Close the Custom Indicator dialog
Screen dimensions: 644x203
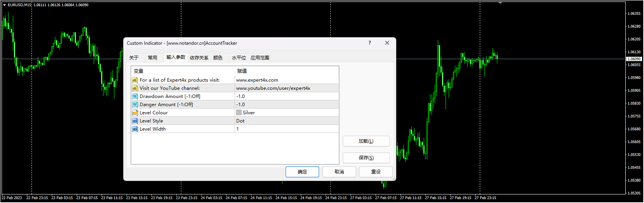[387, 43]
